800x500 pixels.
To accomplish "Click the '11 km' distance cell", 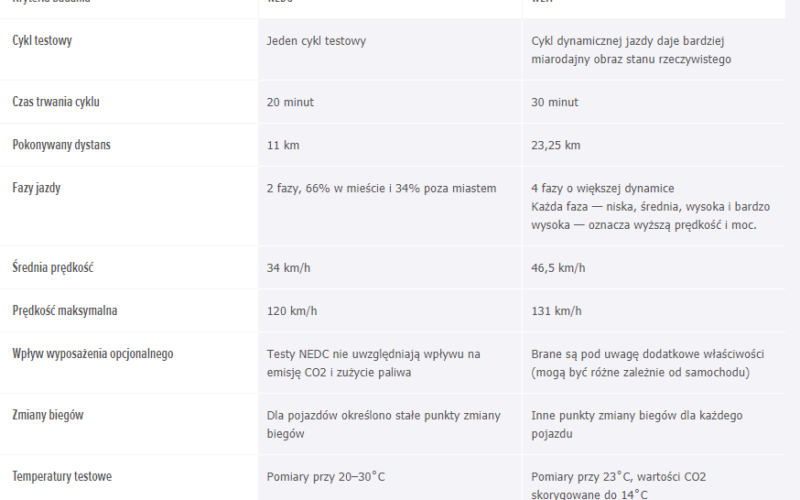I will tap(283, 145).
